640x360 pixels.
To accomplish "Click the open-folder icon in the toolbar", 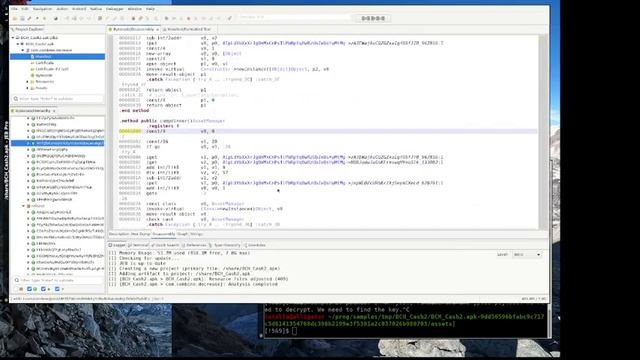I will [x=15, y=18].
